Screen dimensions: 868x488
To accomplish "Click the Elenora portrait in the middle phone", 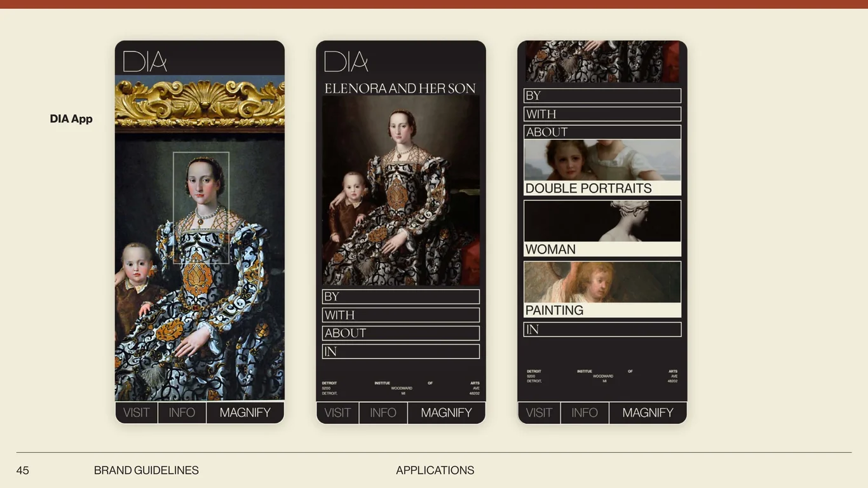I will click(x=401, y=191).
